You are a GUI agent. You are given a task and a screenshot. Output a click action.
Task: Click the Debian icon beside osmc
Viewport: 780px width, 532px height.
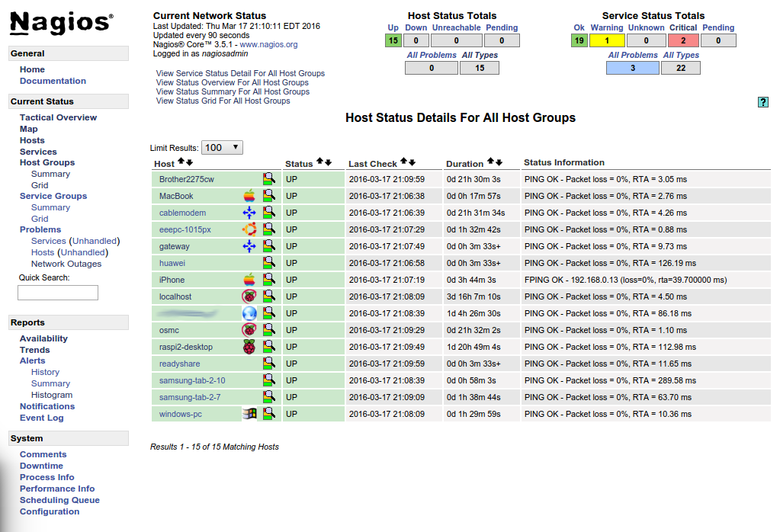(x=249, y=329)
